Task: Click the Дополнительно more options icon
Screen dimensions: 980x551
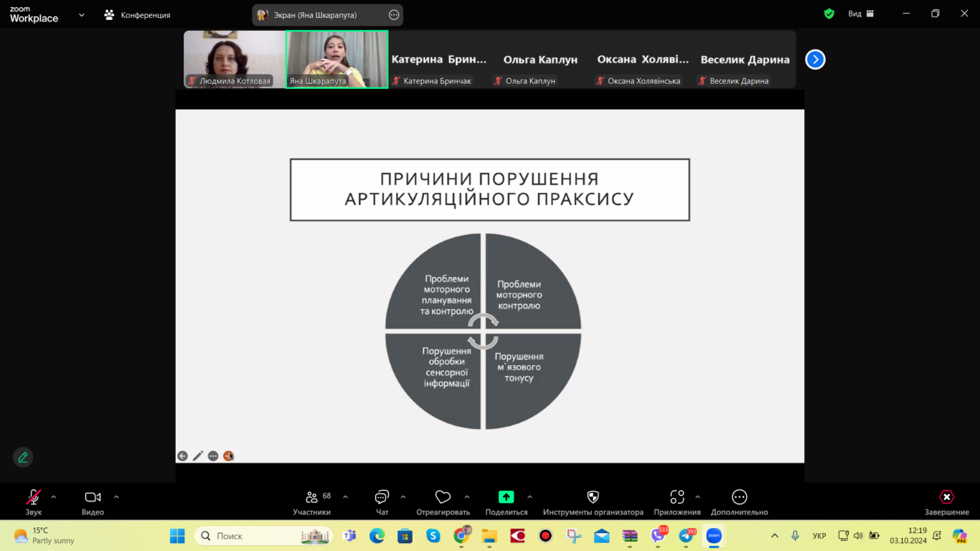Action: pos(739,496)
